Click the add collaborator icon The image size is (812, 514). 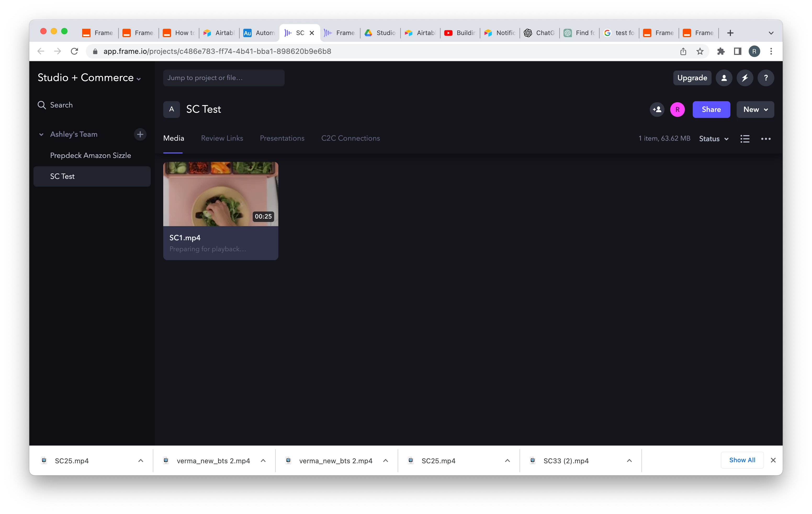click(657, 110)
